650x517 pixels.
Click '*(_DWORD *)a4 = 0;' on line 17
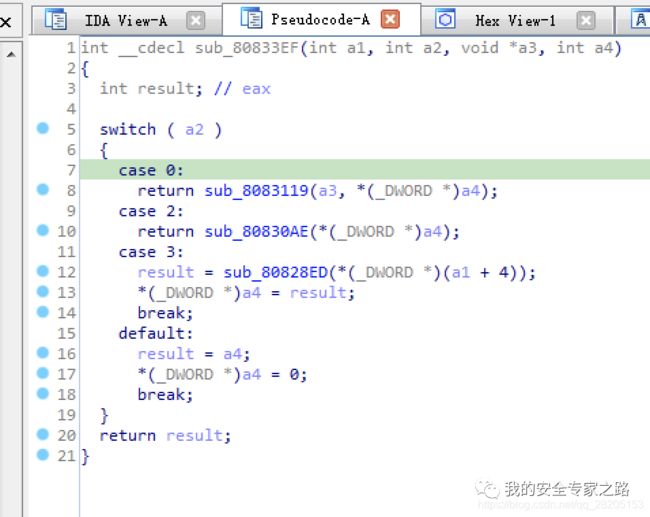coord(222,375)
